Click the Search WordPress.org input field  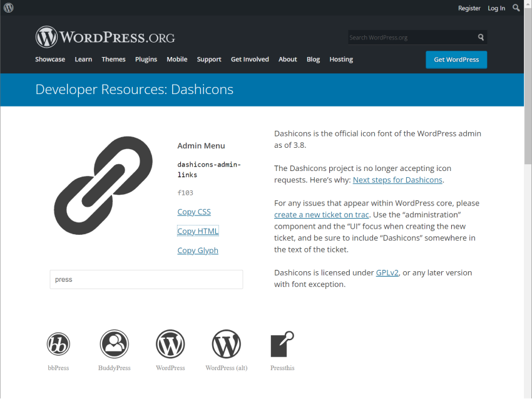pyautogui.click(x=411, y=38)
